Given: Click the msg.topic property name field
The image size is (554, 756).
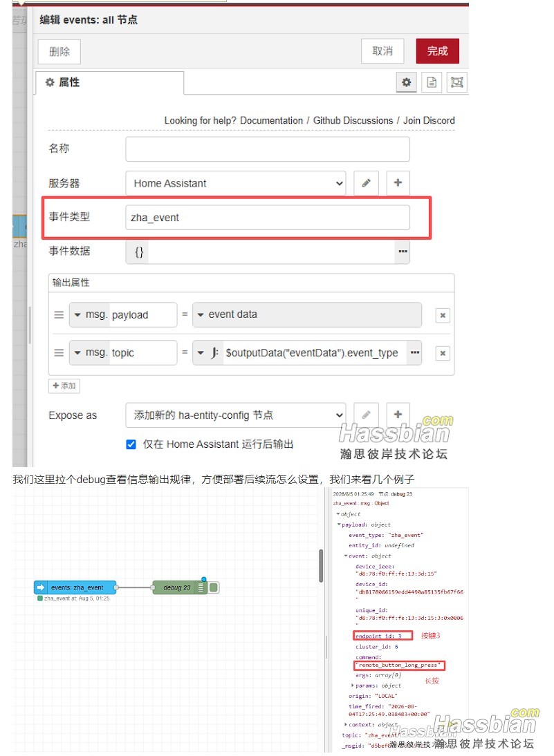Looking at the screenshot, I should point(143,353).
